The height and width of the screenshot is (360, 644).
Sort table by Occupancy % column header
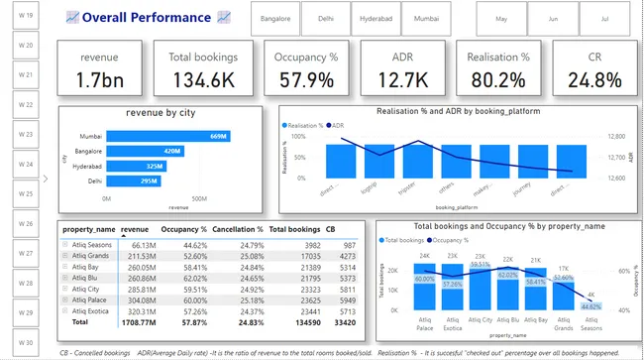(183, 230)
